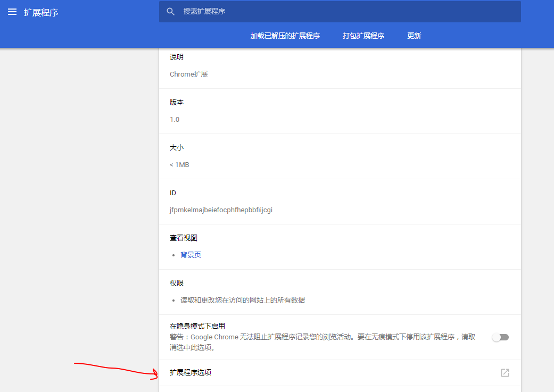Click 打包扩展程序 button
Image resolution: width=554 pixels, height=392 pixels.
point(363,36)
